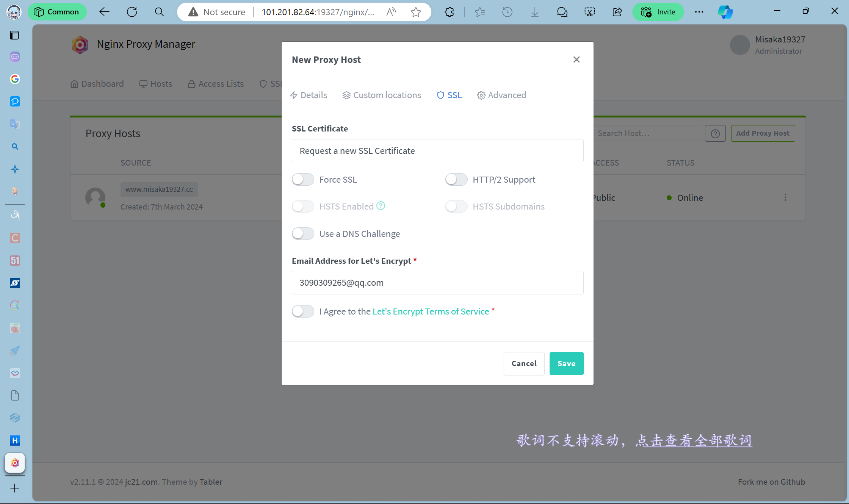
Task: Open the Google tab in sidebar
Action: 15,79
